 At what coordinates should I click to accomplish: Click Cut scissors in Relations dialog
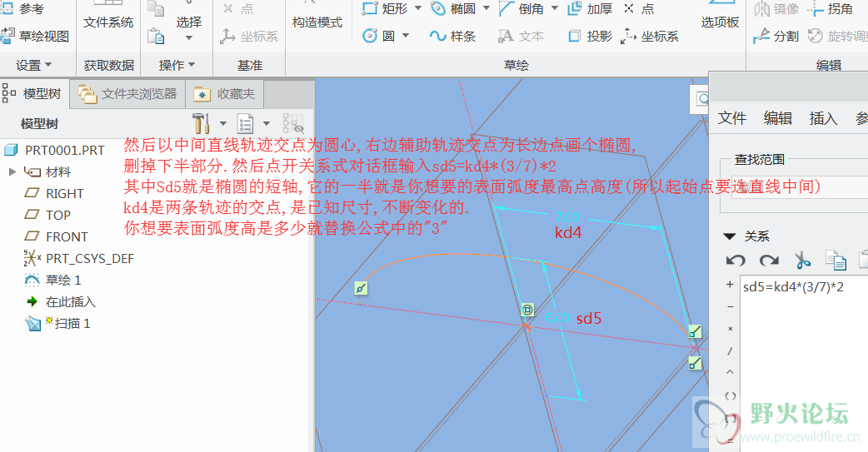point(802,260)
